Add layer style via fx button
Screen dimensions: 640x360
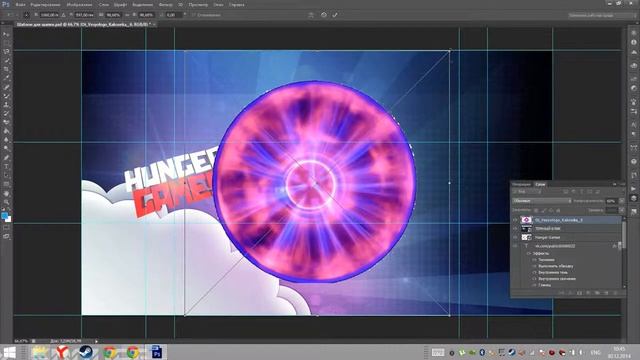570,293
